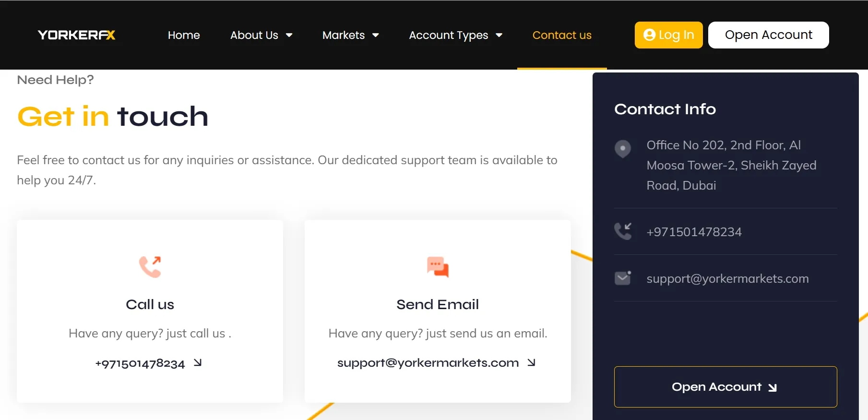Click support email in the Contact Info panel
The height and width of the screenshot is (420, 868).
pos(727,278)
